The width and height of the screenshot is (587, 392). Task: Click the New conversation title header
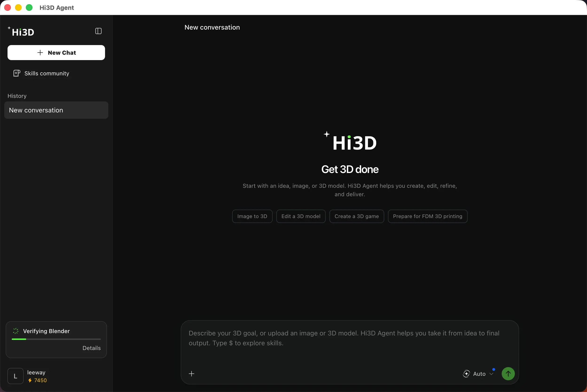212,27
